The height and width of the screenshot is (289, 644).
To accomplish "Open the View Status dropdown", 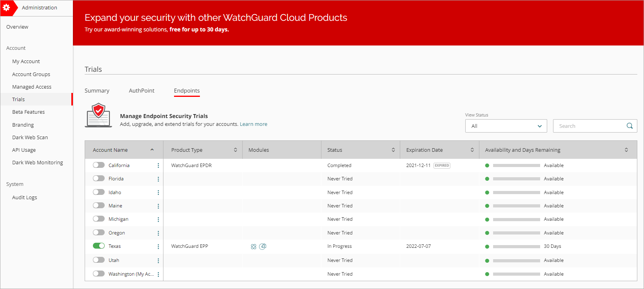I will (506, 126).
